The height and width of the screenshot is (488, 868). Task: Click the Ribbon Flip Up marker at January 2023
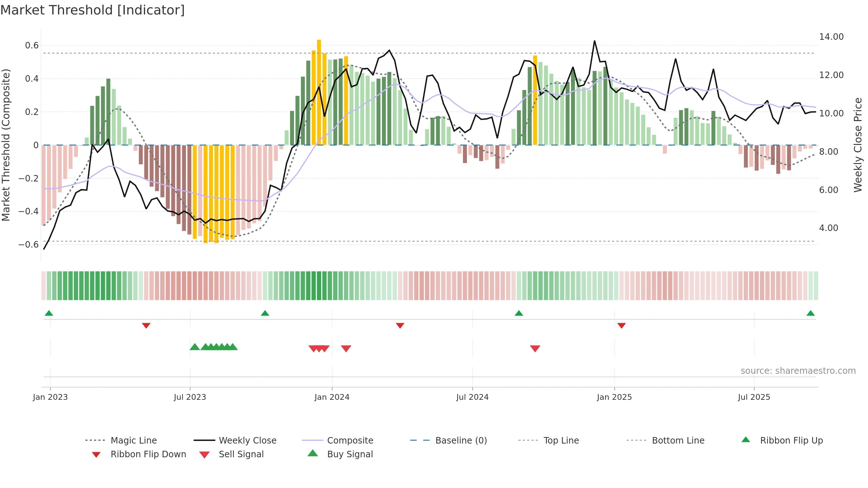coord(49,313)
